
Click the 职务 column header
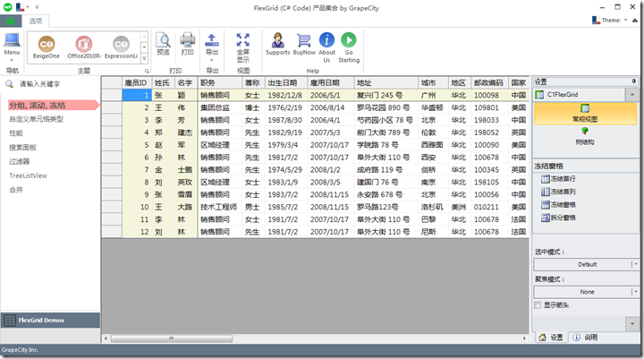(220, 82)
